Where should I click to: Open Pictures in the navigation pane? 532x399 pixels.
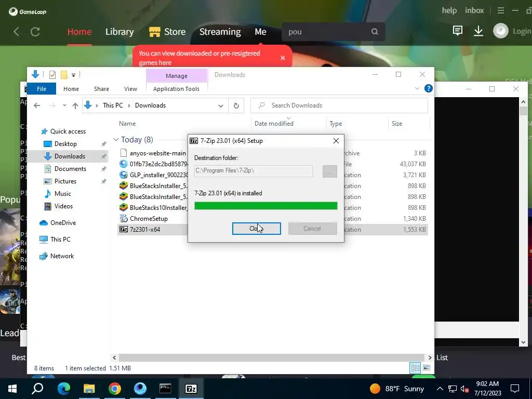(x=65, y=181)
